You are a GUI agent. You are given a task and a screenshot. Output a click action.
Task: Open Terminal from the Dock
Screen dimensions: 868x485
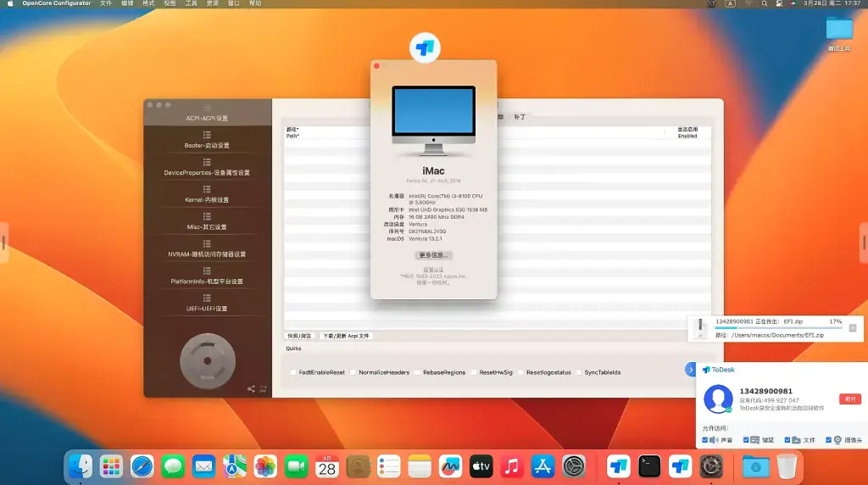tap(649, 466)
